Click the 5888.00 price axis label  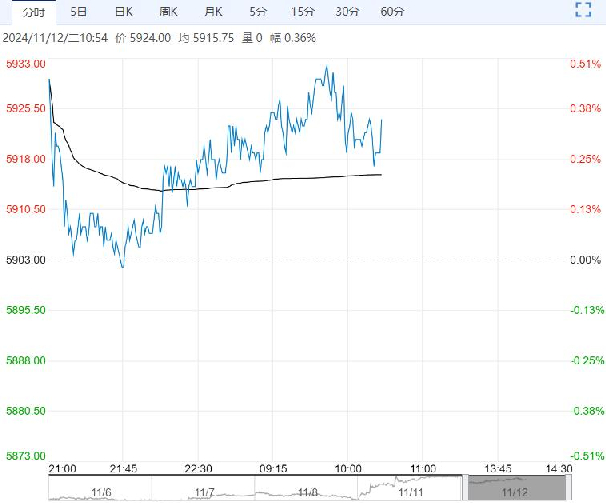pyautogui.click(x=26, y=360)
